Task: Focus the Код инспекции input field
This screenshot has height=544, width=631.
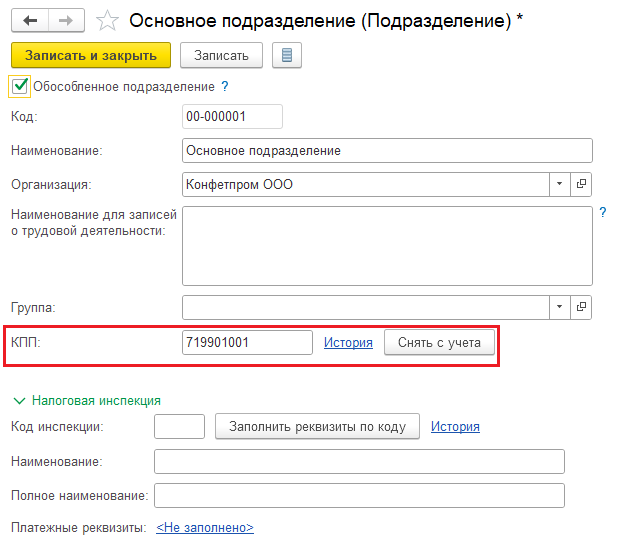Action: pos(179,427)
